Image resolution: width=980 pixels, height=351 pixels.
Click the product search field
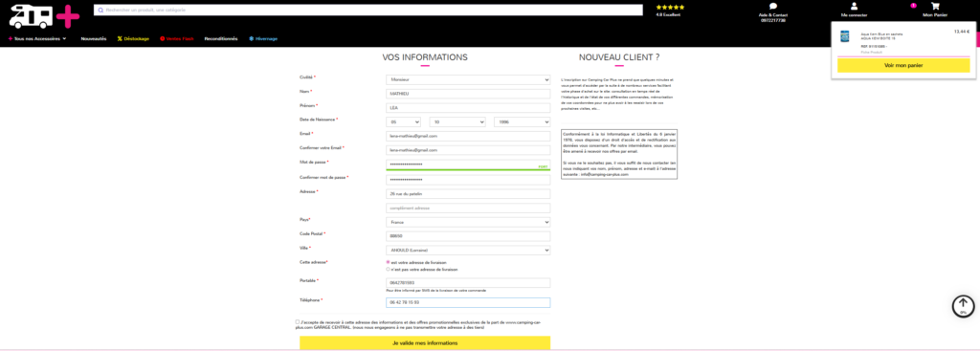point(368,10)
